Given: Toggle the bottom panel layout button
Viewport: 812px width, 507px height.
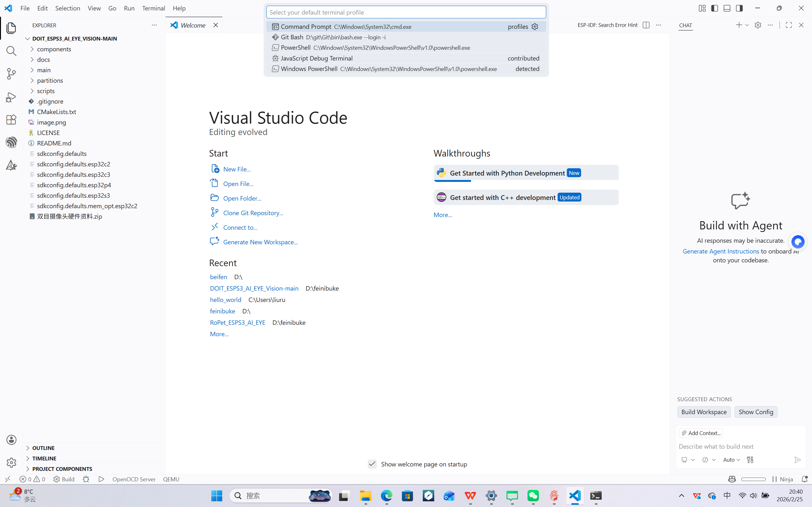Looking at the screenshot, I should click(x=727, y=8).
